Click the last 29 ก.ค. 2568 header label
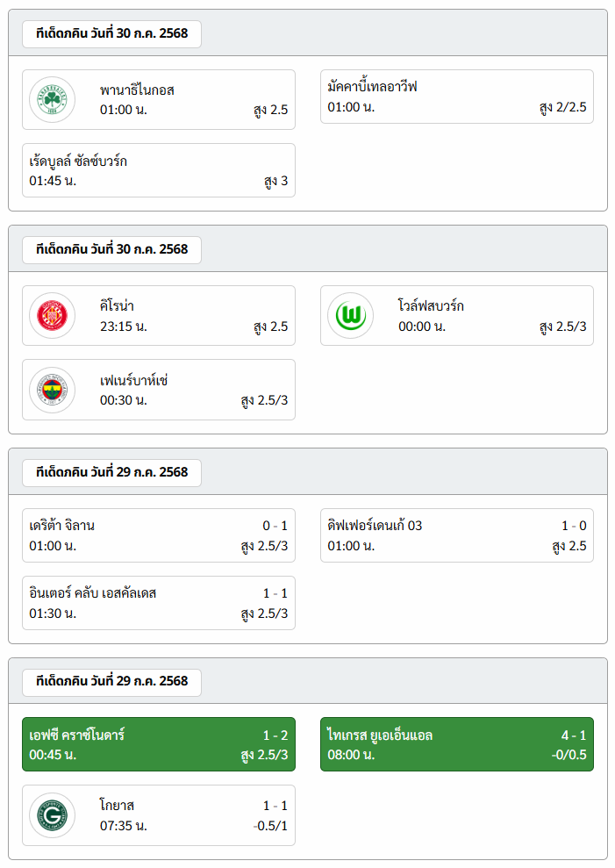Image resolution: width=615 pixels, height=868 pixels. pyautogui.click(x=111, y=681)
